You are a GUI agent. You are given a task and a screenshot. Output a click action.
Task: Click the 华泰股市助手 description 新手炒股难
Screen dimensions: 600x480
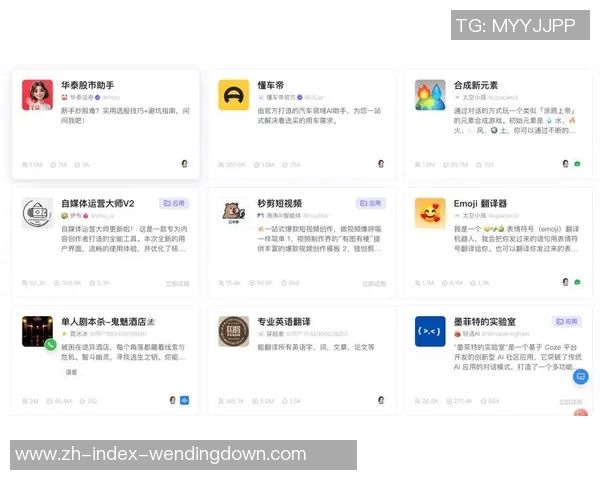(125, 116)
